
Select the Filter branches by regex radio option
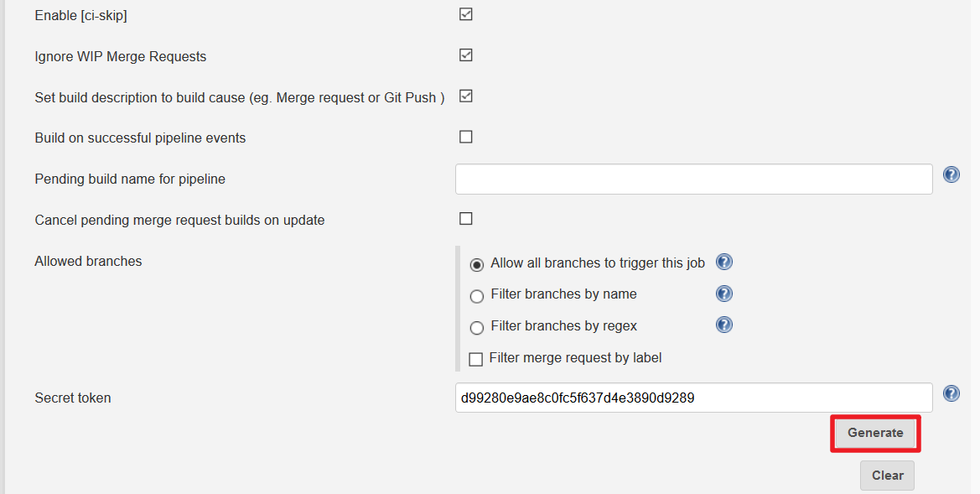[477, 328]
